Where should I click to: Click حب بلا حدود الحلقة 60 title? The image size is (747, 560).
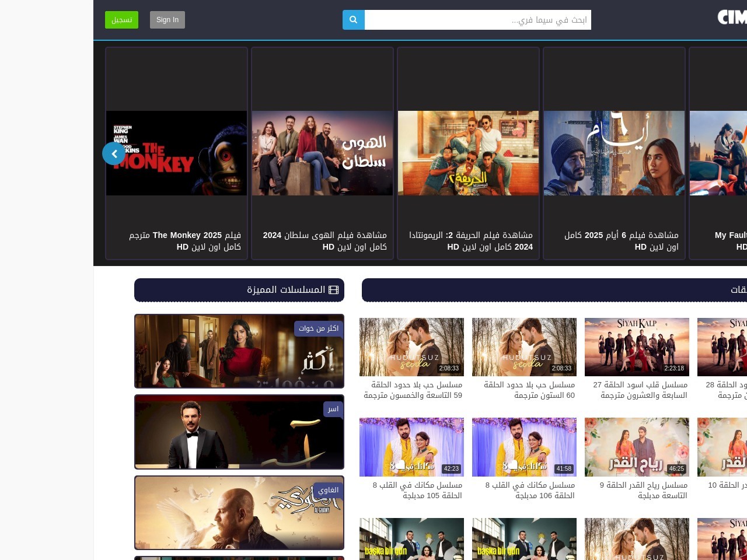[x=529, y=390]
